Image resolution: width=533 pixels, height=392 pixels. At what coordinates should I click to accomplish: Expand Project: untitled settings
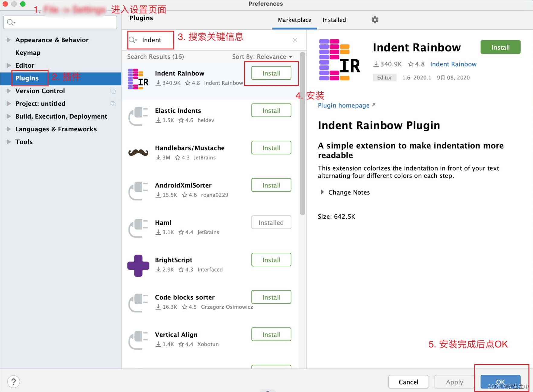[x=9, y=103]
